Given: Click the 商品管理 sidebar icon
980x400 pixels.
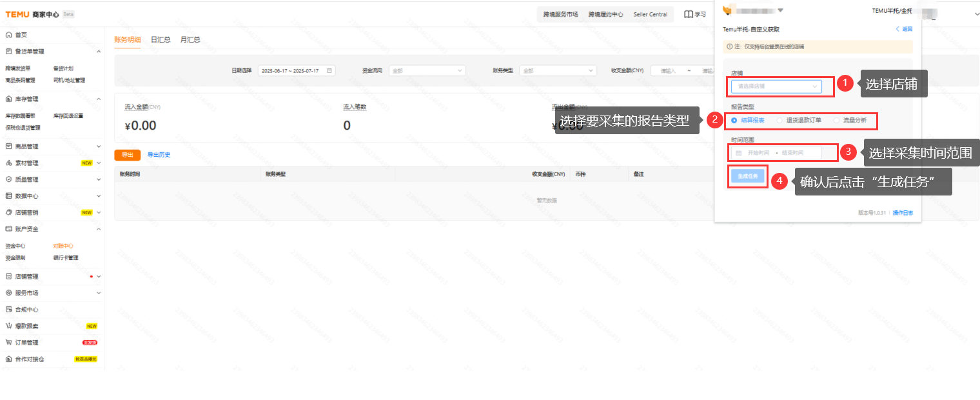Looking at the screenshot, I should coord(8,146).
